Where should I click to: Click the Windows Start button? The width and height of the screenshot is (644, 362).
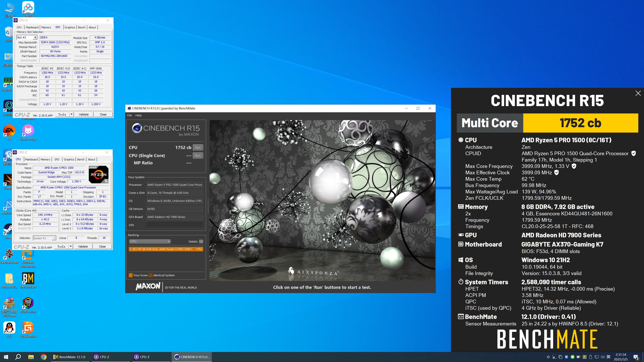[6, 357]
